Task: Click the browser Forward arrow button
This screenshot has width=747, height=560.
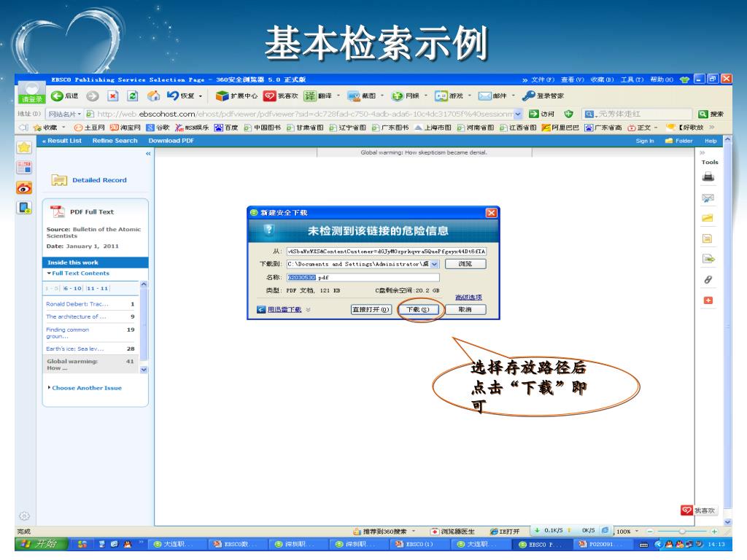Action: click(x=93, y=96)
